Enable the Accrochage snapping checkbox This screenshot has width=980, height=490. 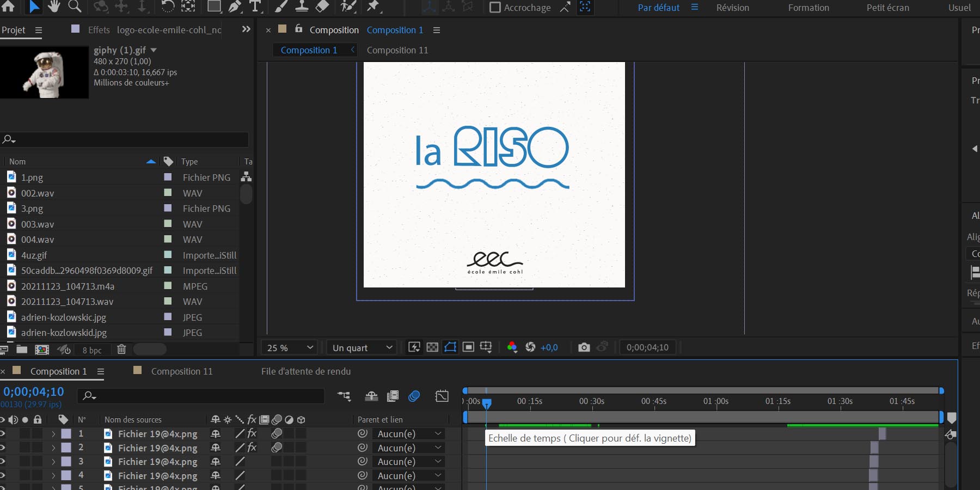pyautogui.click(x=495, y=8)
